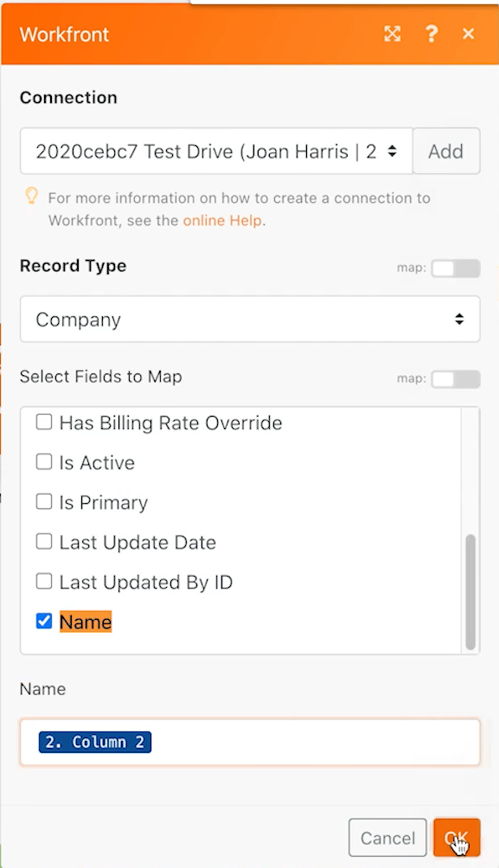
Task: Click the fields list scrollbar
Action: click(x=470, y=591)
